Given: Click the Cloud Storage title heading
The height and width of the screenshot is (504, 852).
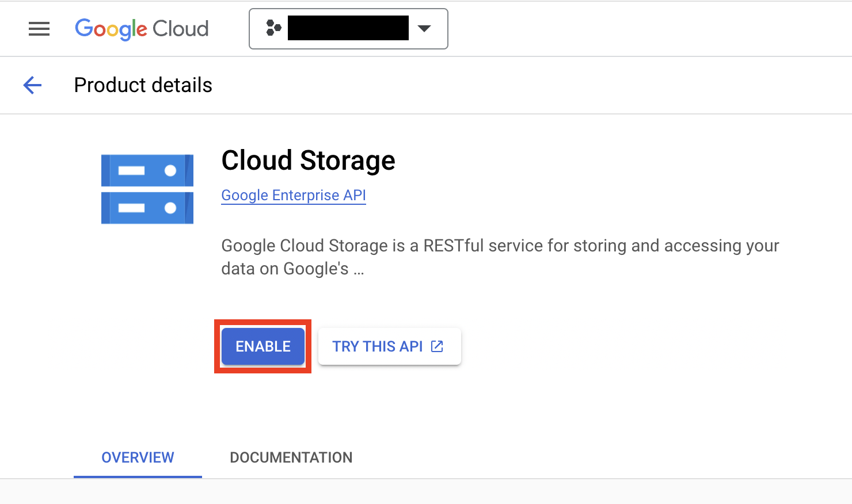Looking at the screenshot, I should [x=309, y=160].
